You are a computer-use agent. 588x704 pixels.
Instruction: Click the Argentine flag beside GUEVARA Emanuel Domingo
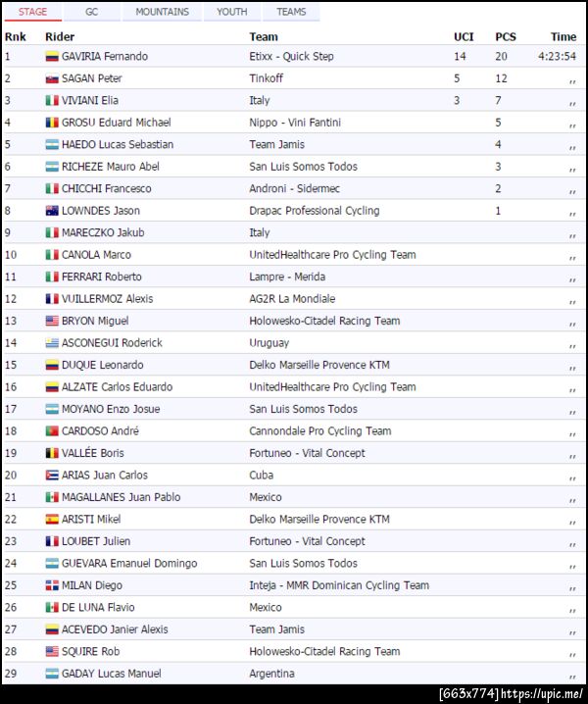52,564
